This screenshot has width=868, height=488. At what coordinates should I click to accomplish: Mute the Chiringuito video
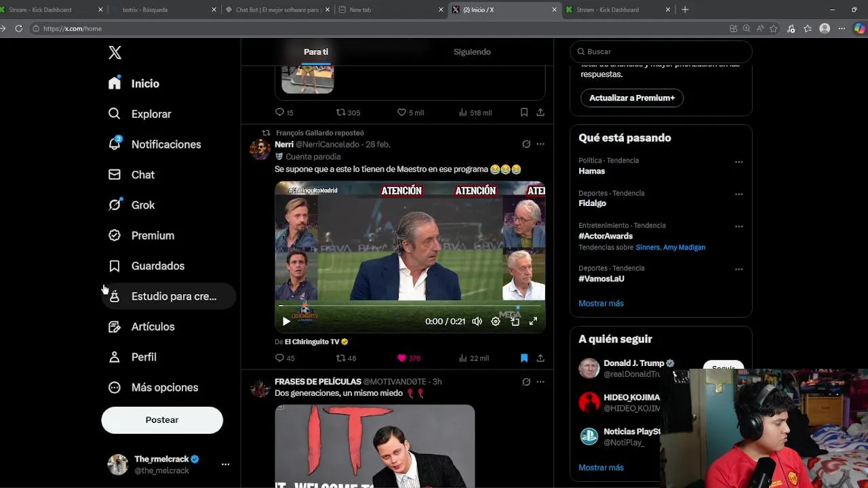tap(477, 321)
